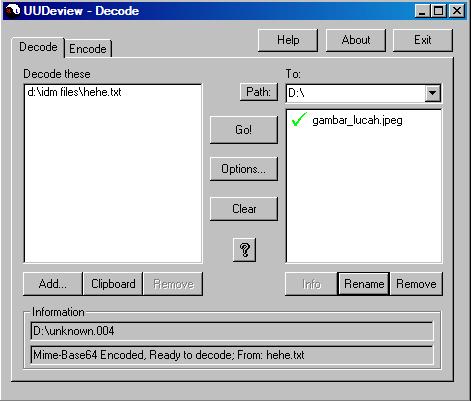Viewport: 471px width, 401px height.
Task: Select gambar_lucah.jpeg in output list
Action: coord(357,120)
